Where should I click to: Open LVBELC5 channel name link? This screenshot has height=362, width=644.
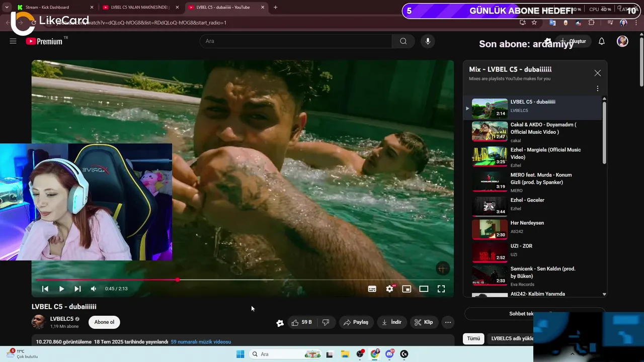[61, 319]
